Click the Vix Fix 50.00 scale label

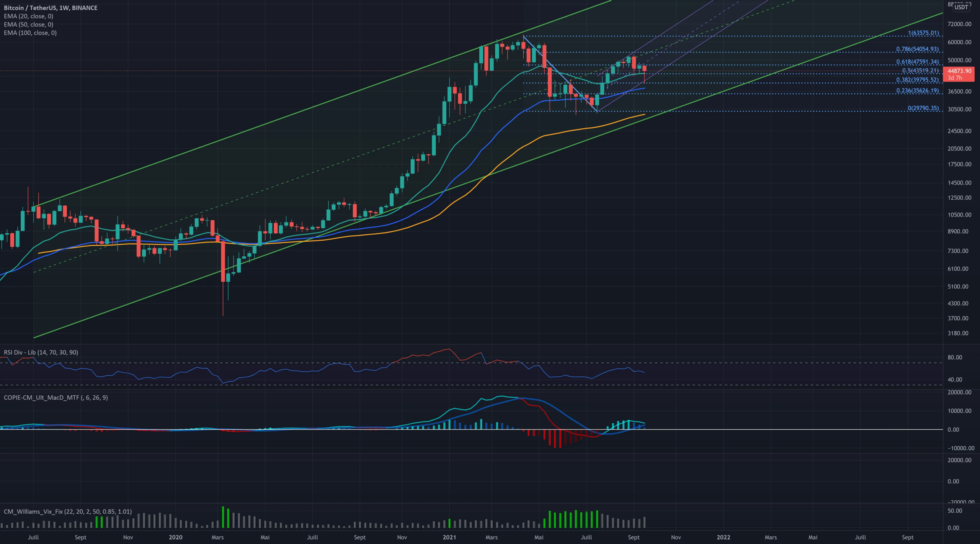(x=955, y=511)
